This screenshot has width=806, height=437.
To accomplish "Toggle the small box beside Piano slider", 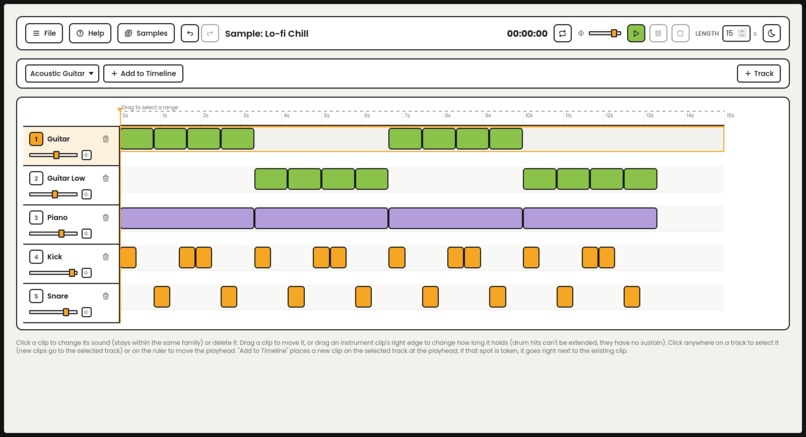I will tap(86, 233).
